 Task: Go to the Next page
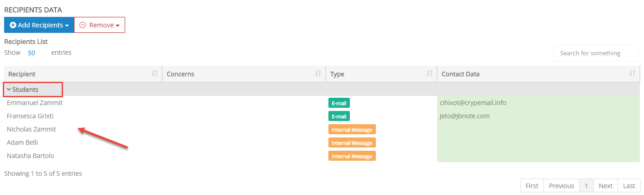tap(606, 185)
